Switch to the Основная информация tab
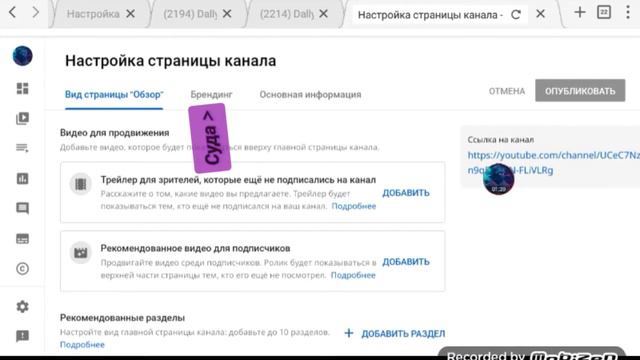The image size is (640, 360). point(310,95)
